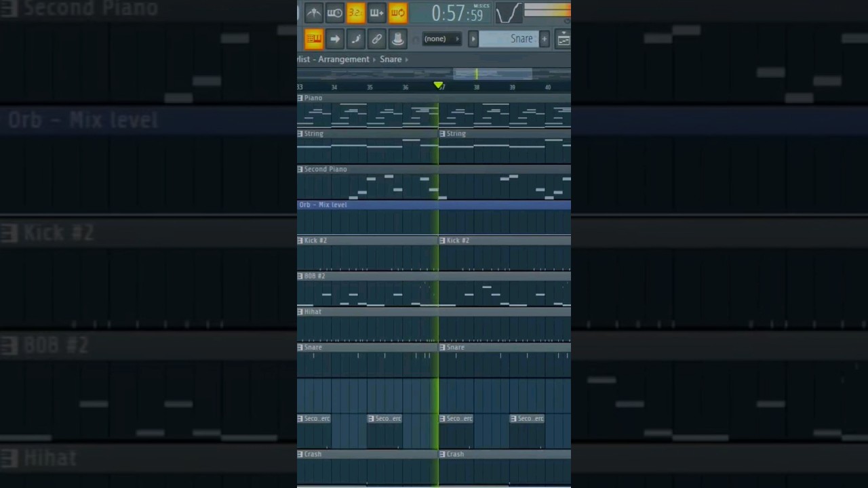Open the playlist view button
868x488 pixels.
[564, 39]
